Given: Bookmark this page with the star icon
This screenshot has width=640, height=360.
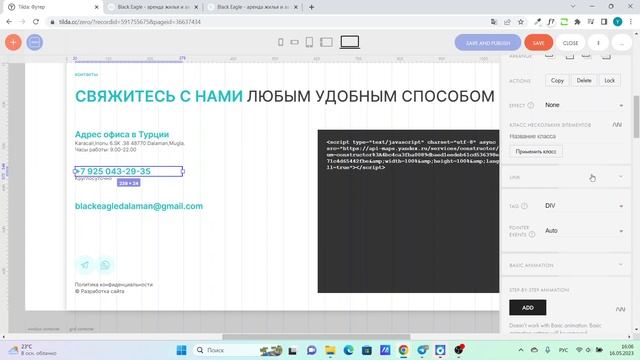Looking at the screenshot, I should tap(520, 22).
